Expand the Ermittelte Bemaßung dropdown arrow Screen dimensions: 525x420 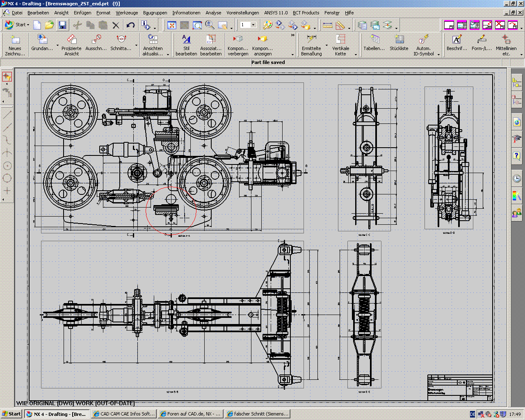tap(326, 46)
